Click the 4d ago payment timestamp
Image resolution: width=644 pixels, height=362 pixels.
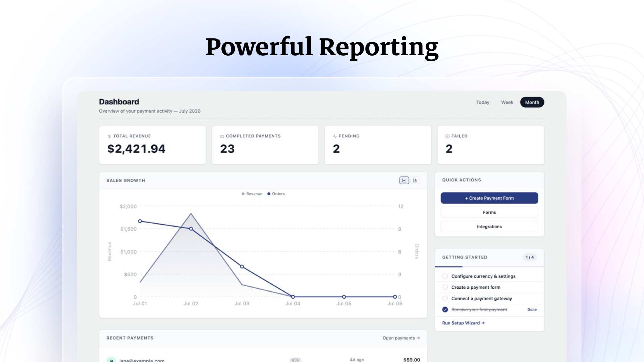[x=357, y=360]
